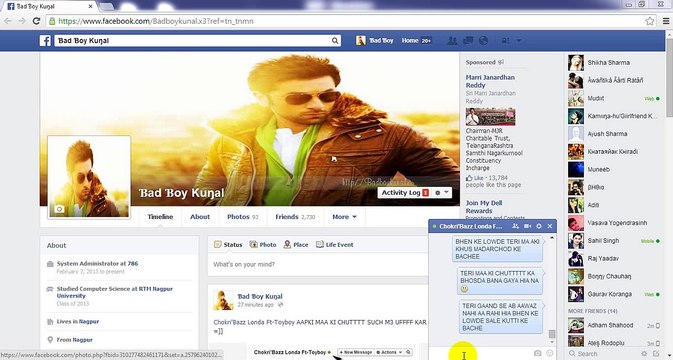Open Activity Log button

click(x=405, y=193)
